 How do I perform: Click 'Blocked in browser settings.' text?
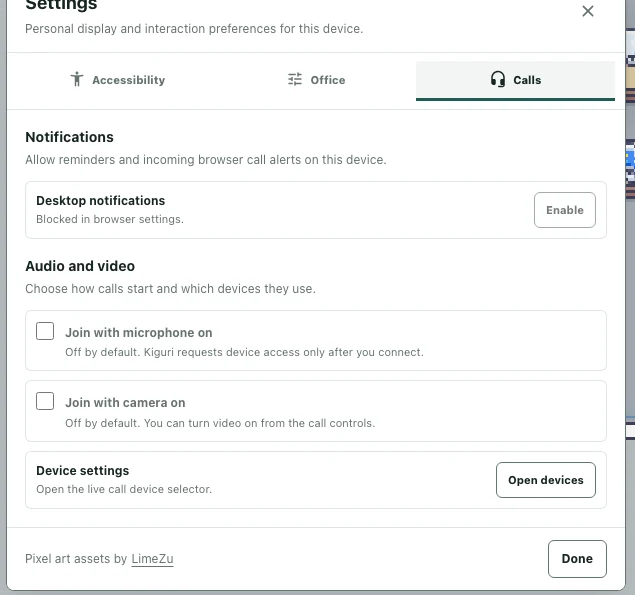(x=110, y=220)
